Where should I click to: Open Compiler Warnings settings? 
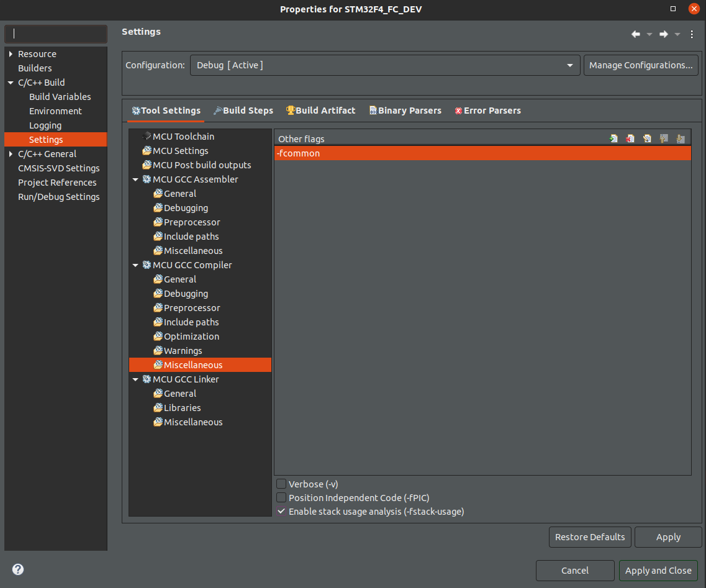(178, 351)
